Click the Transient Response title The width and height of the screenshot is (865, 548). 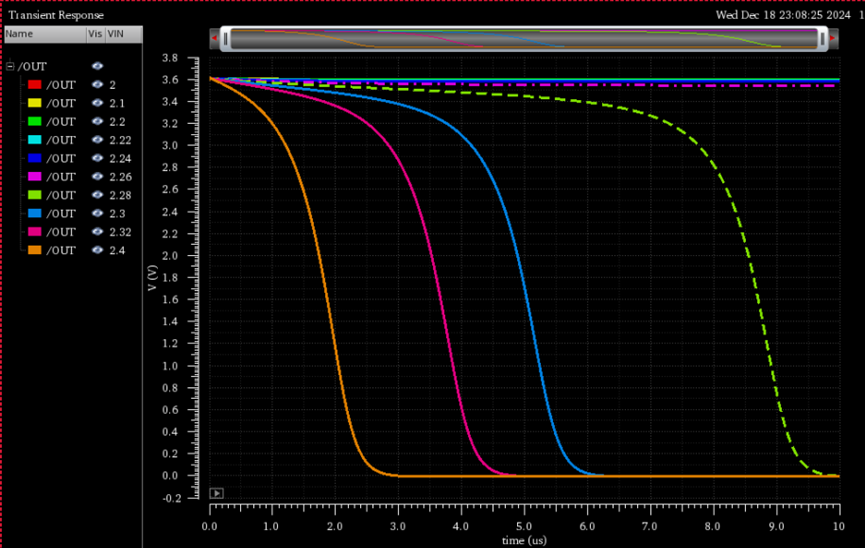(56, 15)
